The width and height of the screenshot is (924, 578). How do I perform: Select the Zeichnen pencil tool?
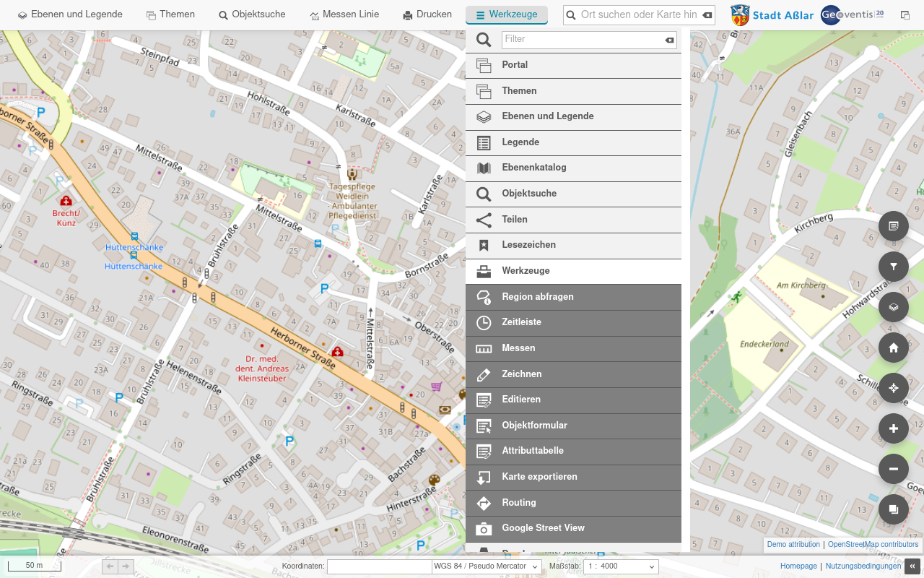tap(573, 374)
